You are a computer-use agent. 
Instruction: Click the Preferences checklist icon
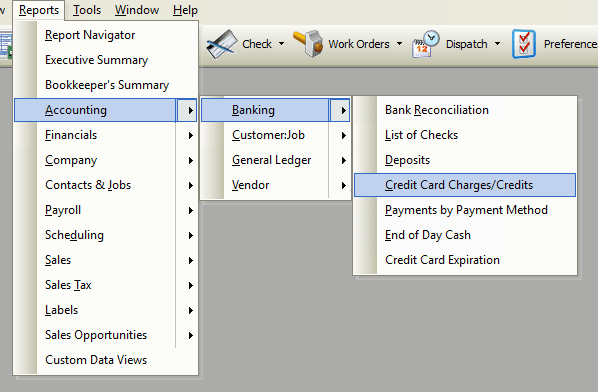[524, 44]
